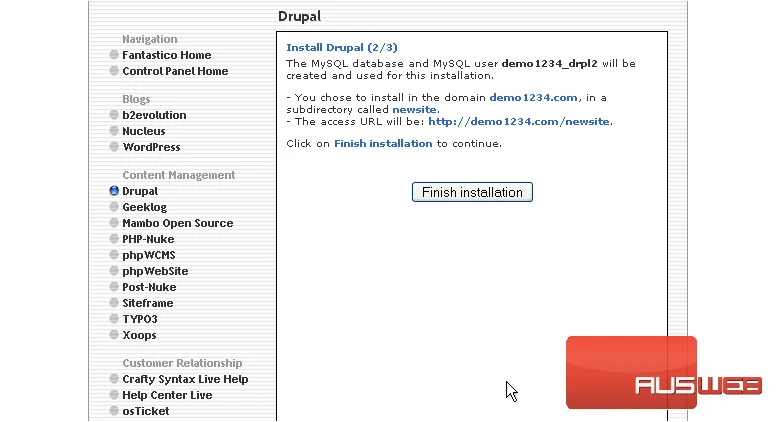Open the phpWCMS menu entry

pyautogui.click(x=149, y=255)
